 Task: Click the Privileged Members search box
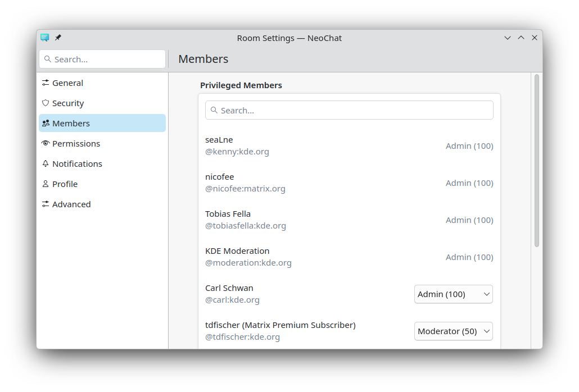coord(349,111)
